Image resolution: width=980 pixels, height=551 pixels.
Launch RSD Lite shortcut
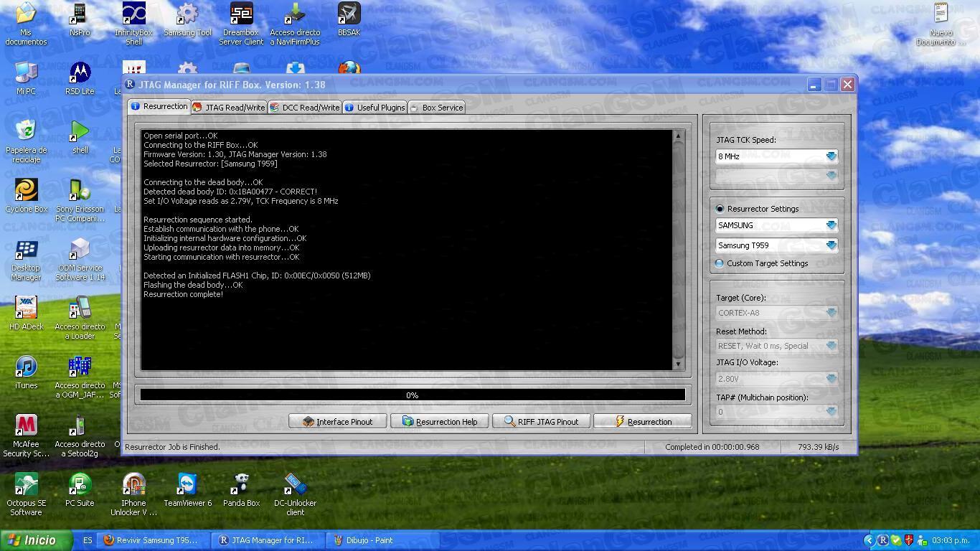click(x=80, y=78)
